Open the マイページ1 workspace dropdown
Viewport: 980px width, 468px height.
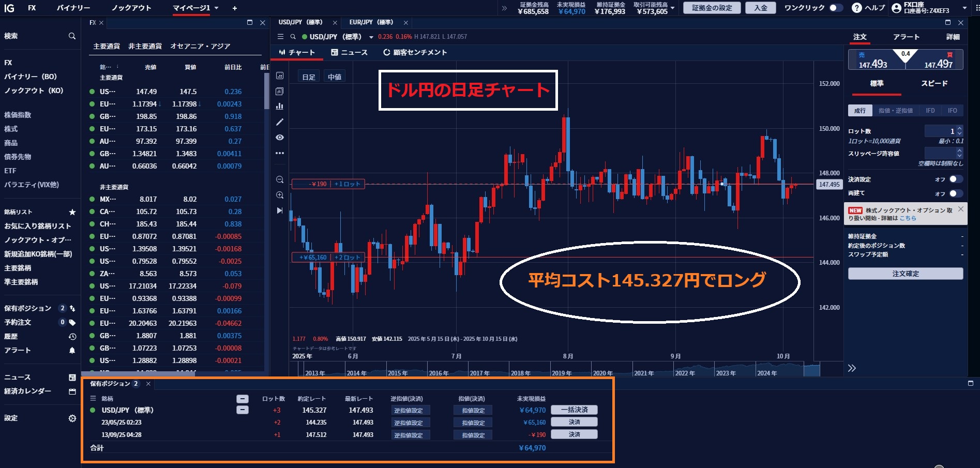(x=216, y=8)
